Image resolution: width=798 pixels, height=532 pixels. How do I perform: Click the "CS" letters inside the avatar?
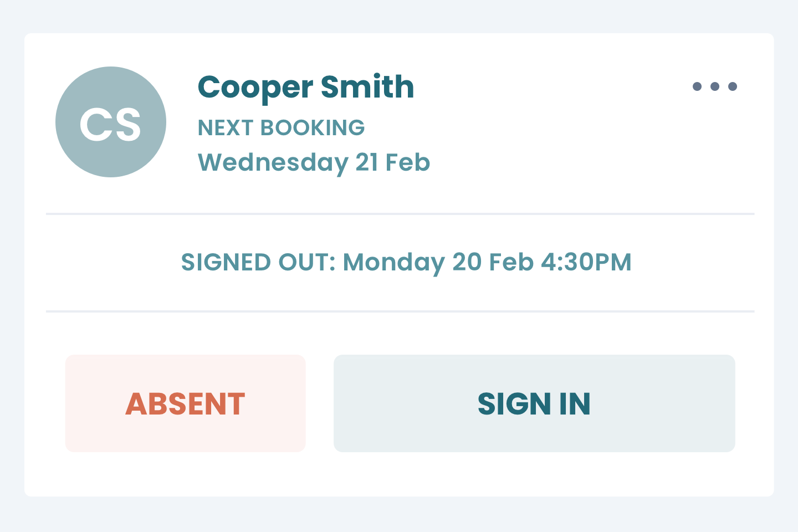pos(110,124)
